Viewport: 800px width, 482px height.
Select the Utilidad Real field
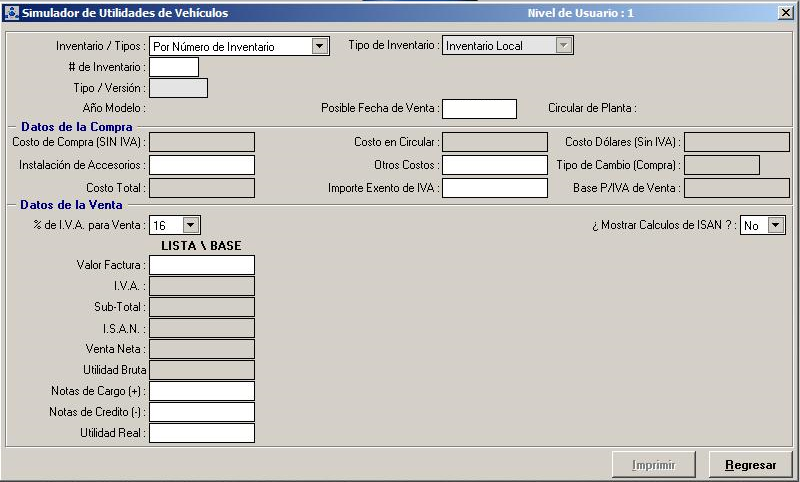pyautogui.click(x=202, y=433)
